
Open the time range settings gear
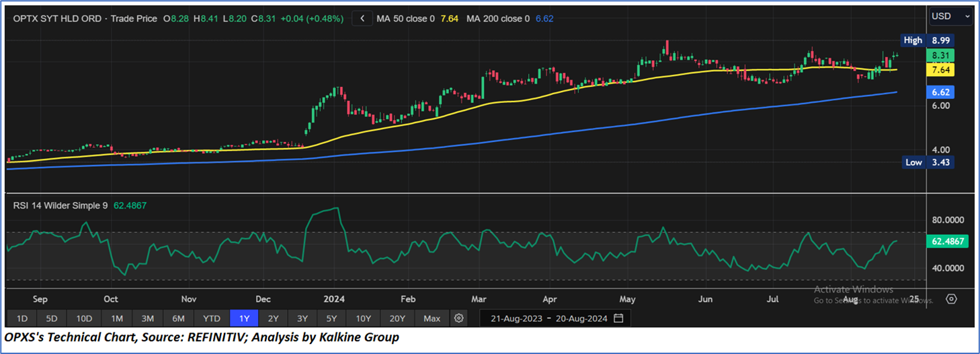[458, 318]
